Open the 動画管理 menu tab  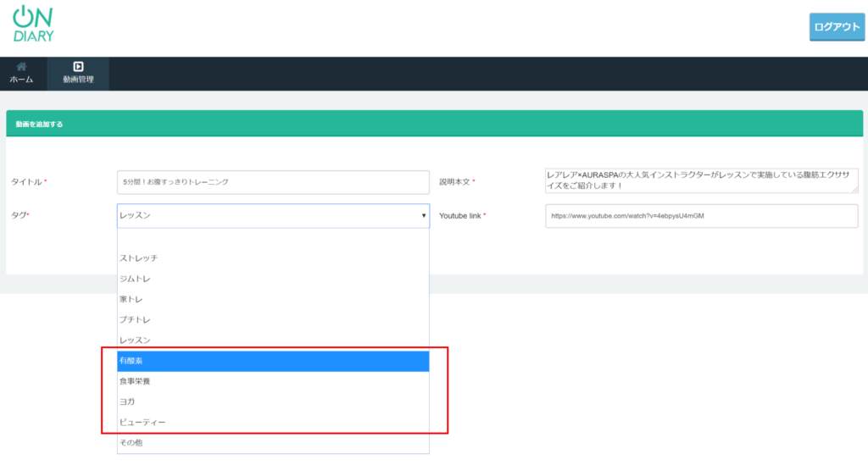pyautogui.click(x=78, y=74)
